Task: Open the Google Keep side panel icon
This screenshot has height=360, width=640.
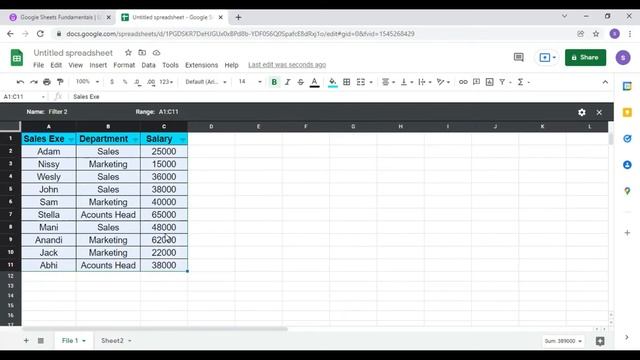Action: 627,112
